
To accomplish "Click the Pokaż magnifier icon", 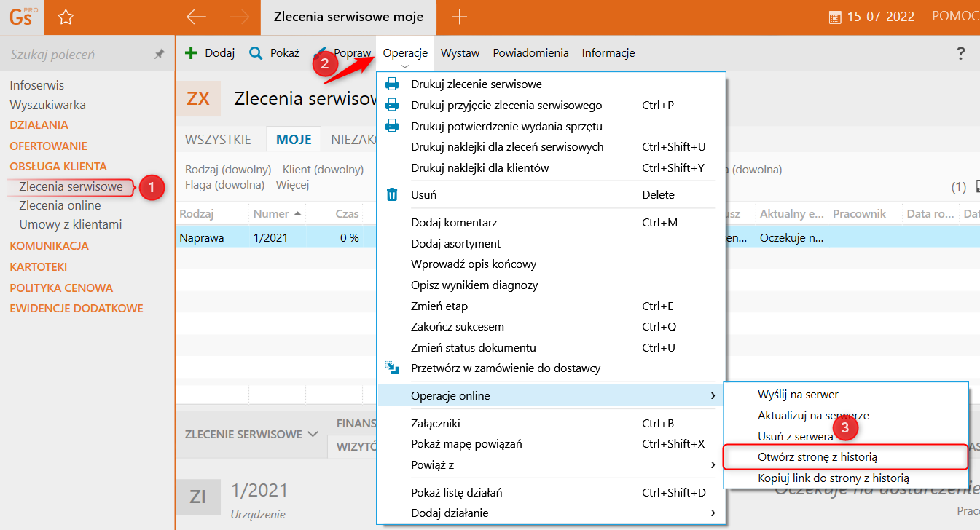I will pos(256,52).
